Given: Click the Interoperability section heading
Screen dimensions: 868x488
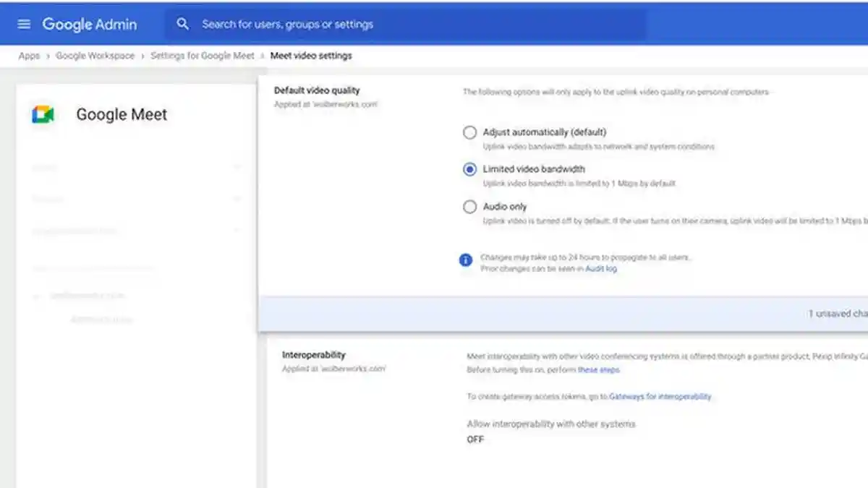Looking at the screenshot, I should 314,355.
